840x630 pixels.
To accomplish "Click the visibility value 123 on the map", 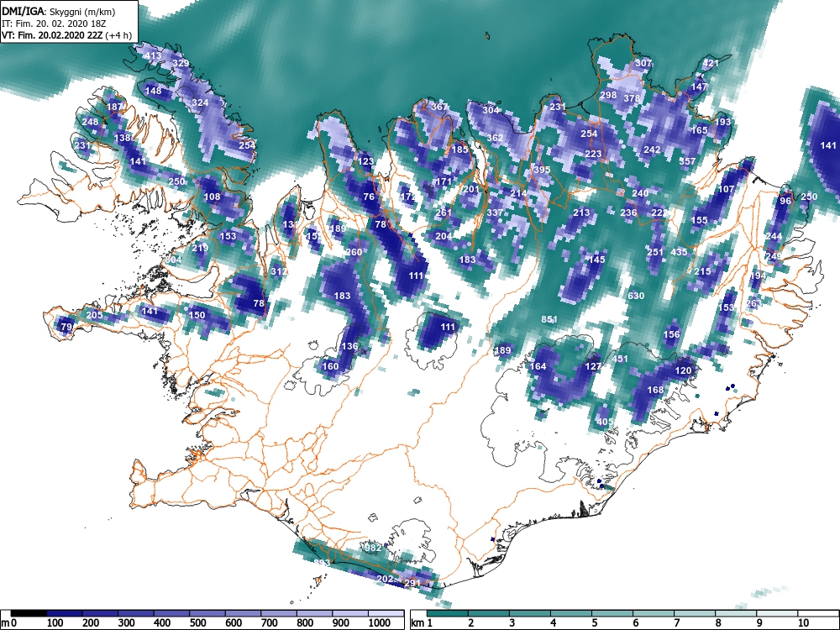I will tap(365, 161).
